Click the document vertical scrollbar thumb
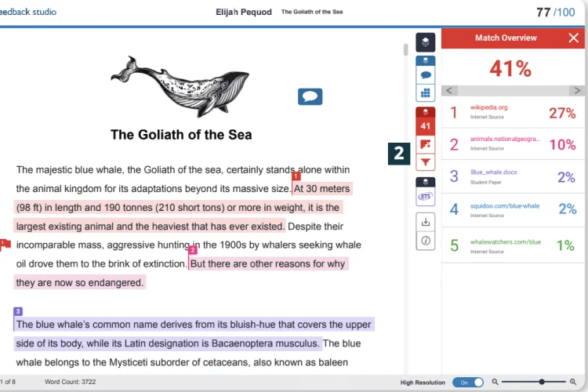Viewport: 588px width, 392px height. tap(406, 49)
